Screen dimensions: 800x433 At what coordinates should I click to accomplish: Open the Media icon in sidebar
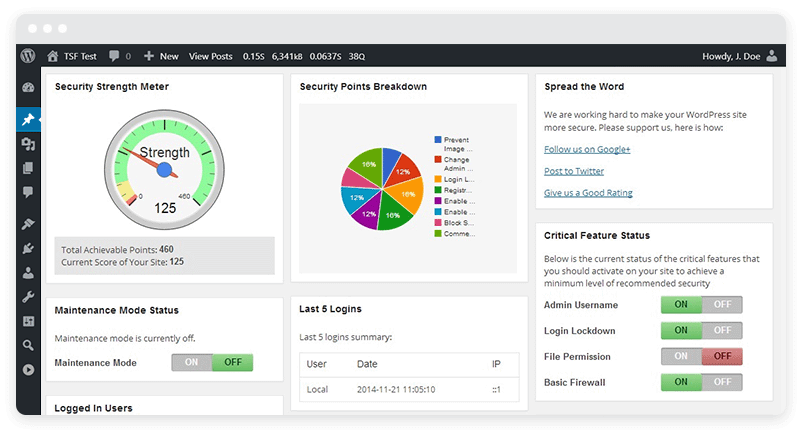(x=28, y=144)
